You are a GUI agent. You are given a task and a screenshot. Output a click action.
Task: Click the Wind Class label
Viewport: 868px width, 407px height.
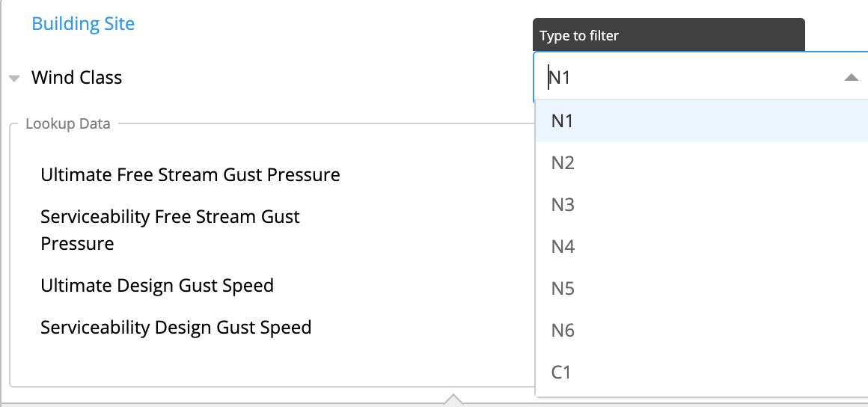[76, 78]
